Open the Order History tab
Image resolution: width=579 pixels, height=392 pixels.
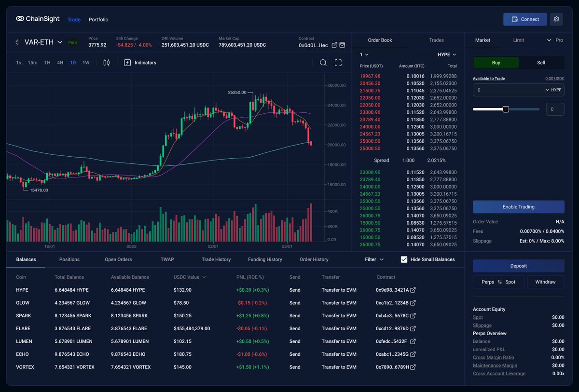pyautogui.click(x=314, y=259)
